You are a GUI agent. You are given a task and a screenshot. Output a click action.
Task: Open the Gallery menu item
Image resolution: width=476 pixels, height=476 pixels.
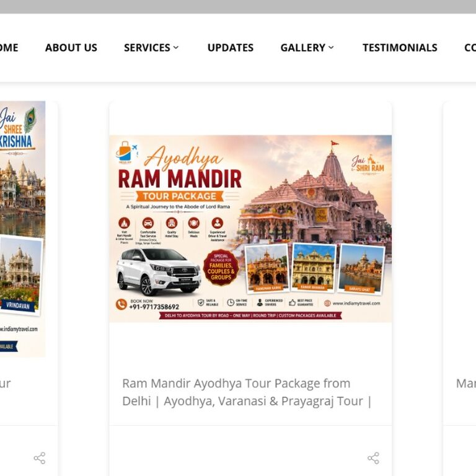tap(303, 48)
